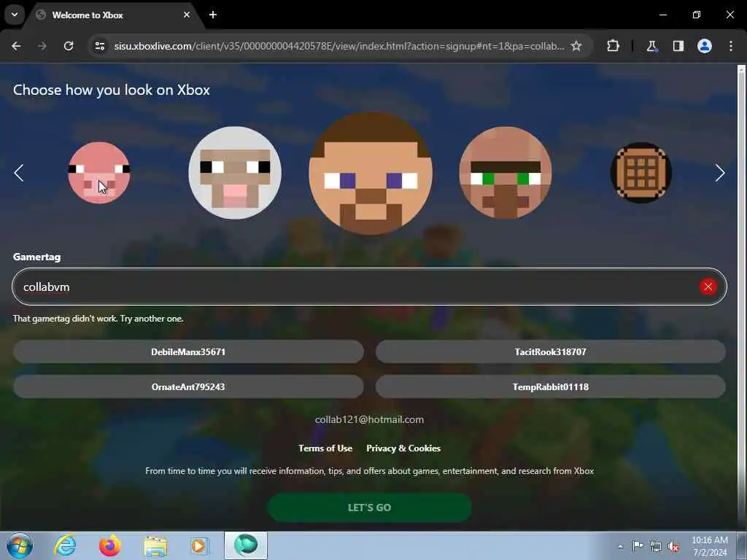The width and height of the screenshot is (747, 560).
Task: Open the Chrome profile avatar menu
Action: [x=705, y=46]
